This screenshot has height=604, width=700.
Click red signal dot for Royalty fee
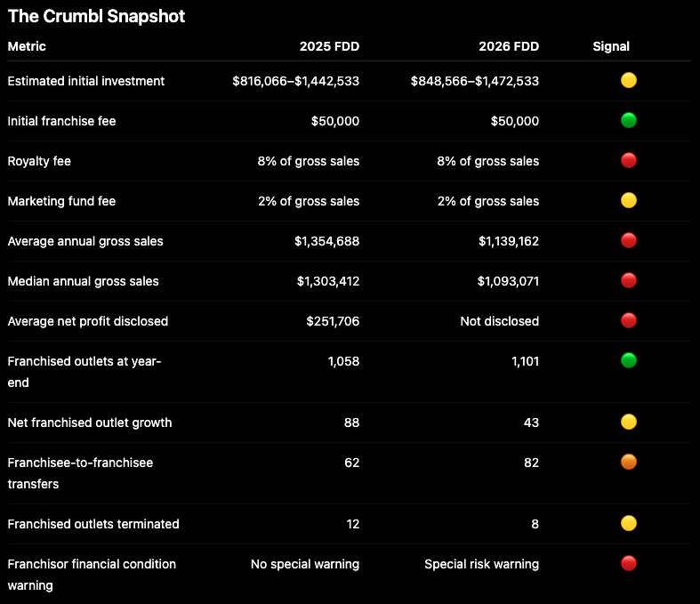(x=629, y=161)
